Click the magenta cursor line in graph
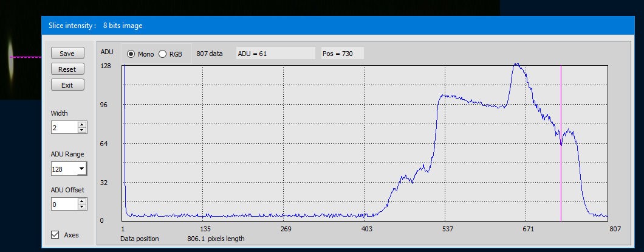Image resolution: width=644 pixels, height=252 pixels. tap(561, 143)
